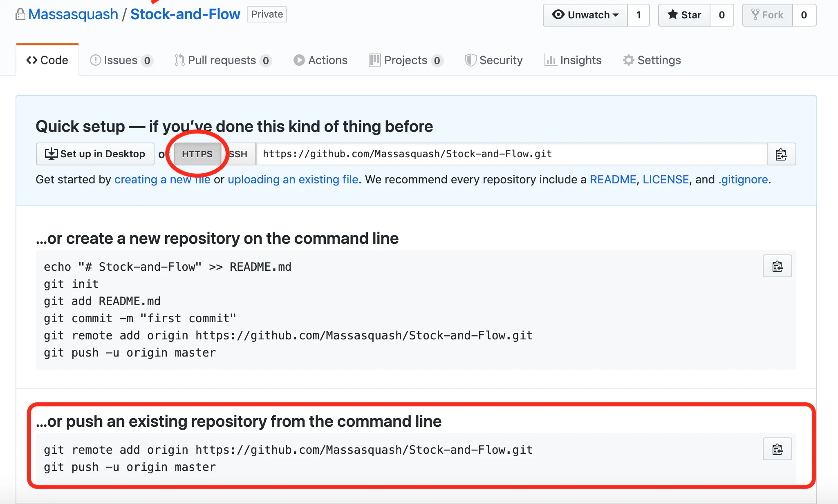The height and width of the screenshot is (504, 838).
Task: Open the Pull requests tab
Action: pos(223,60)
